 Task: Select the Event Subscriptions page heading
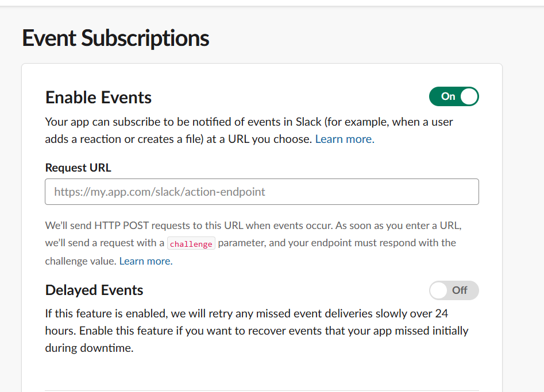[115, 38]
